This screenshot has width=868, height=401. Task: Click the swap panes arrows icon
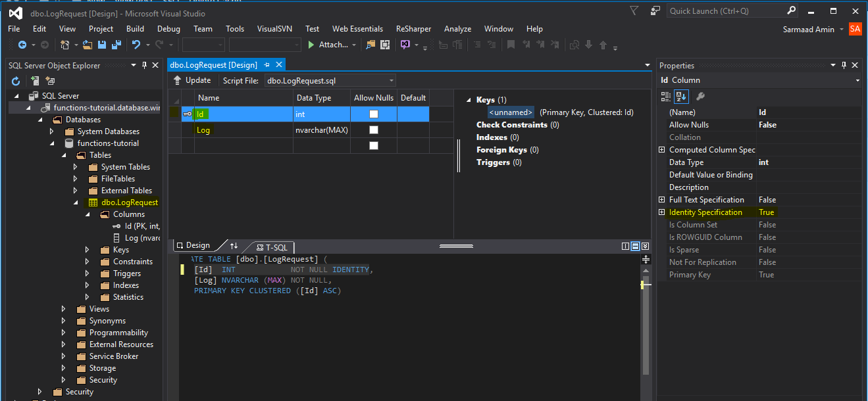point(234,246)
